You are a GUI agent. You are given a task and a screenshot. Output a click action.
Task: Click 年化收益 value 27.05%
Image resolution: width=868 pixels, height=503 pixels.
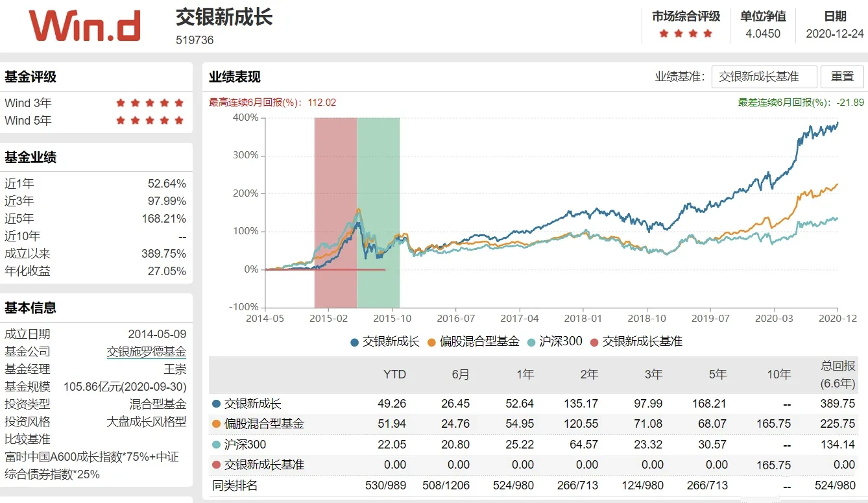[167, 271]
